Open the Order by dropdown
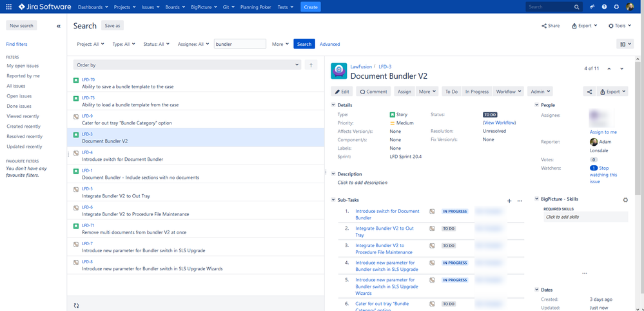Viewport: 644px width, 311px height. pyautogui.click(x=188, y=65)
